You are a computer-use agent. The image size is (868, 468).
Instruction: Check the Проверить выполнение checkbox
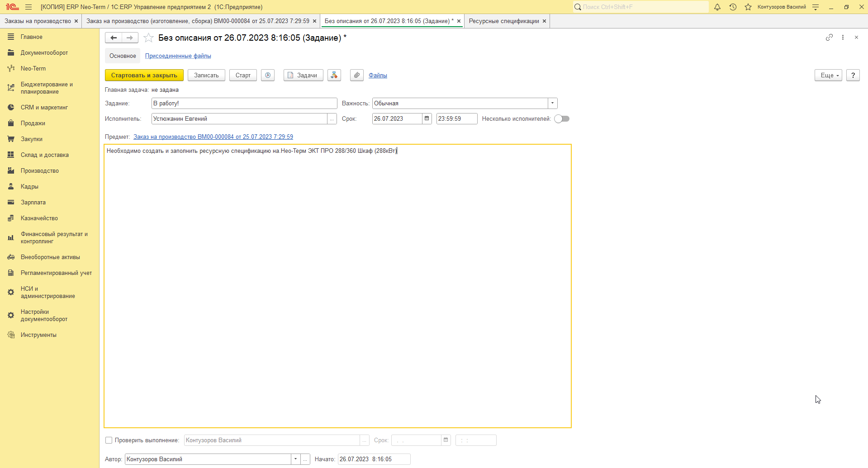109,440
